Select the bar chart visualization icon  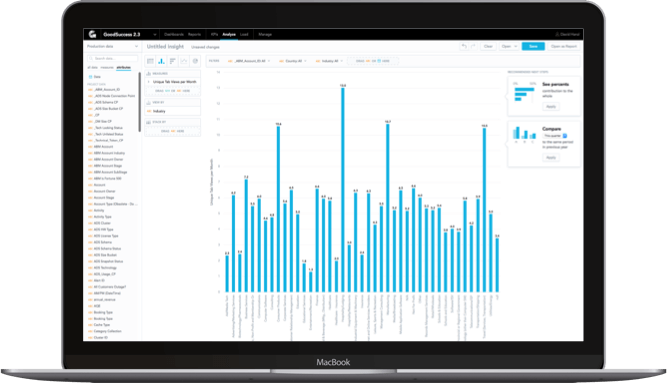click(x=173, y=61)
